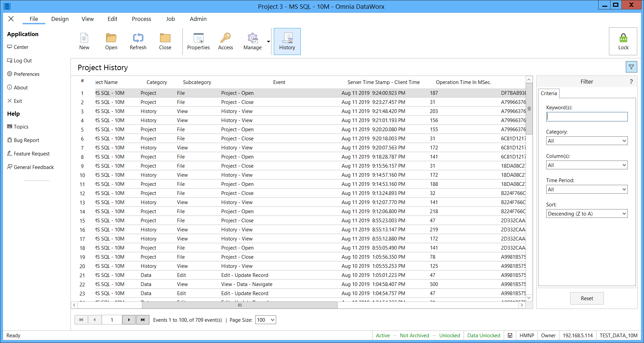Open the About item
Screen dimensions: 644x343
(x=18, y=88)
